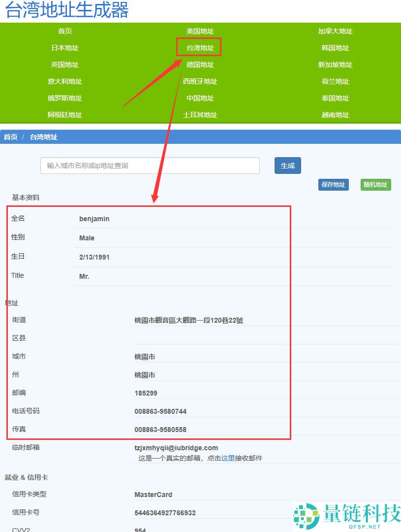Navigate to 泰国地址
The height and width of the screenshot is (532, 401).
pos(335,98)
